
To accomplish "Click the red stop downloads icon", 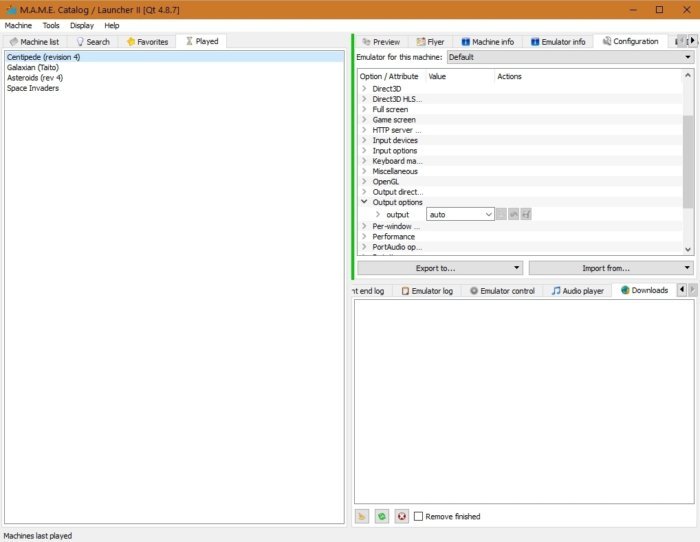I will 402,517.
